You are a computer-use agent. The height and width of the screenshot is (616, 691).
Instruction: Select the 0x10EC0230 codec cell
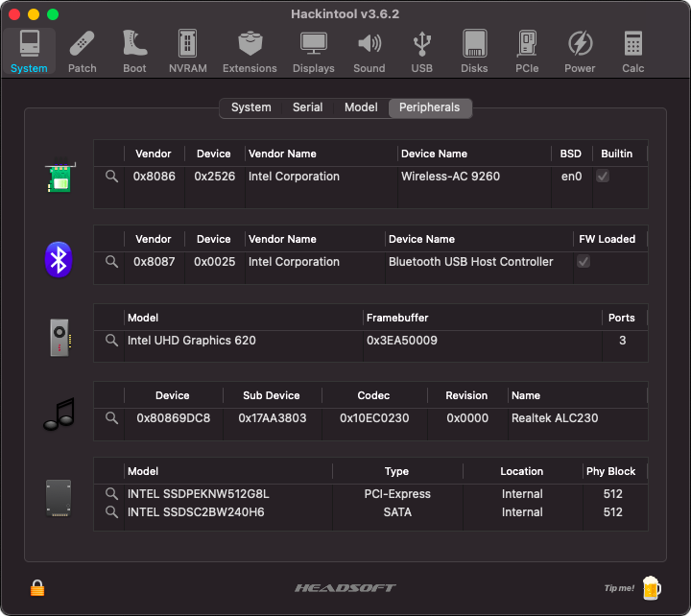tap(374, 418)
